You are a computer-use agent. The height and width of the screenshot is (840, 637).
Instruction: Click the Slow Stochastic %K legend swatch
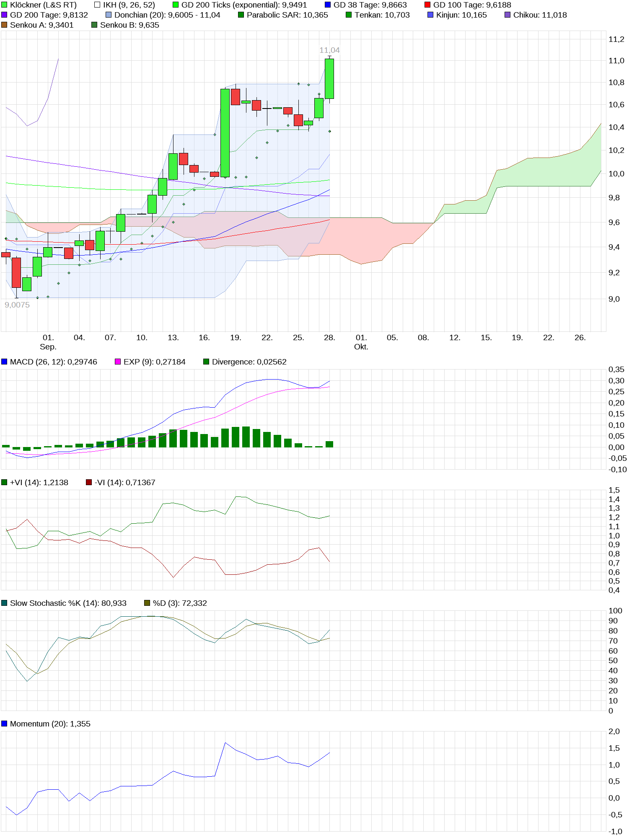(4, 603)
